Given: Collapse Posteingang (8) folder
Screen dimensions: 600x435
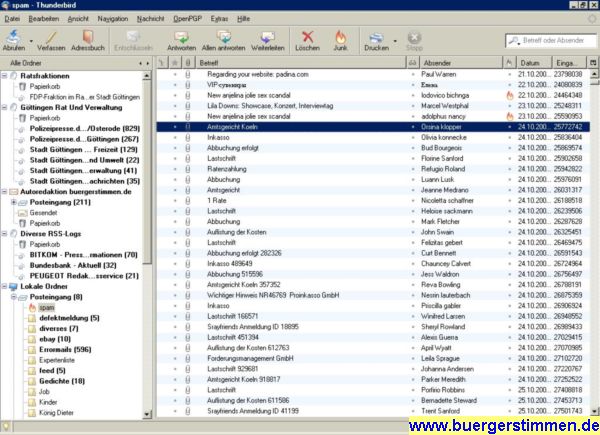Looking at the screenshot, I should click(x=14, y=297).
